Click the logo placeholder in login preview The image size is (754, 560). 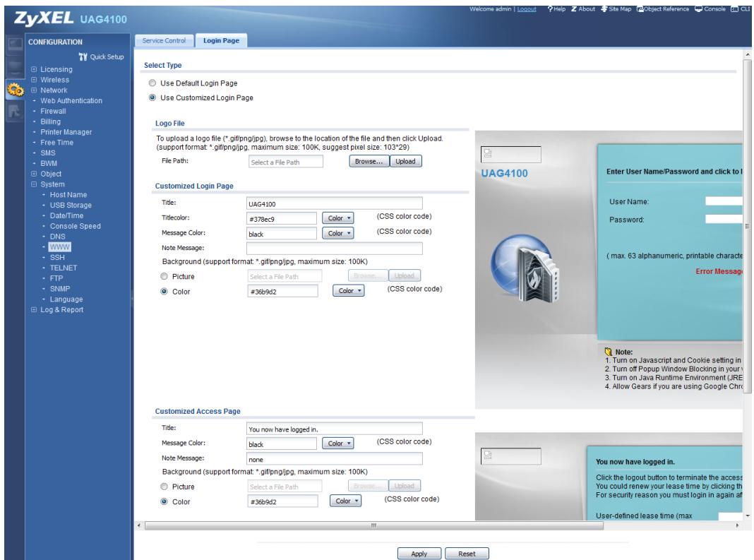point(510,155)
